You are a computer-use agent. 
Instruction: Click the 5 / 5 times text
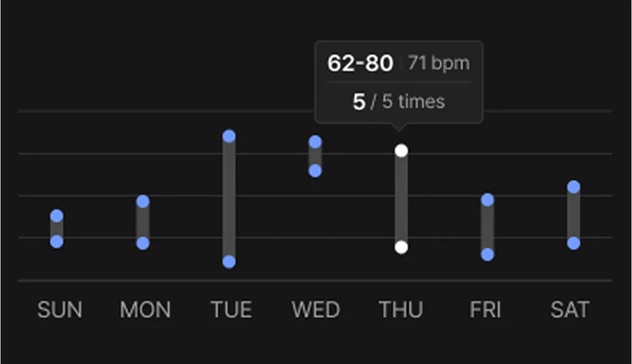click(x=399, y=102)
